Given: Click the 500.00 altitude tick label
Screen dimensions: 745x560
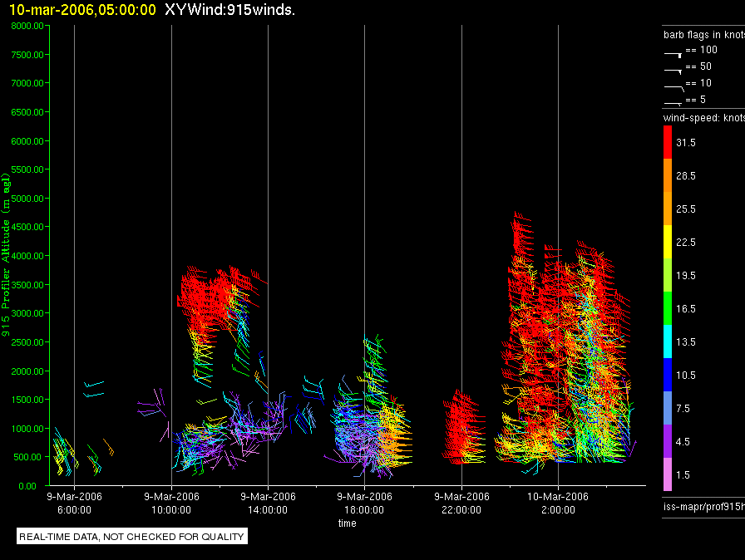Looking at the screenshot, I should point(27,457).
